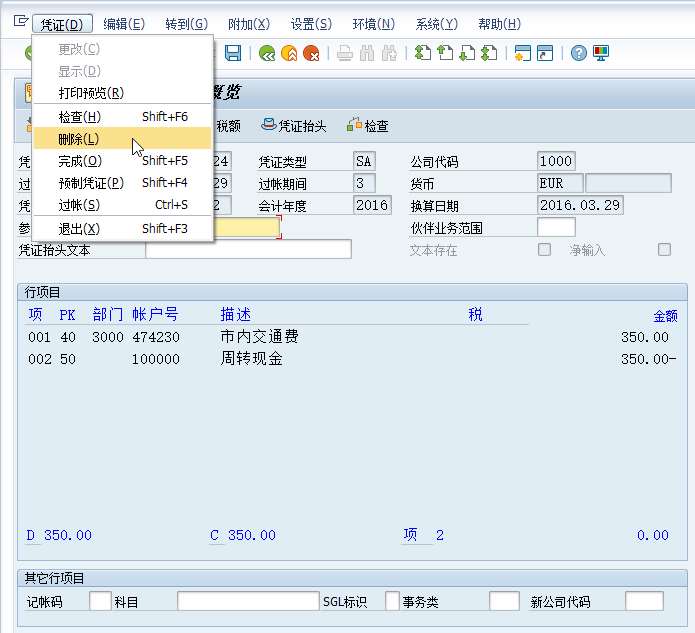Go to Previous page icon

point(445,53)
